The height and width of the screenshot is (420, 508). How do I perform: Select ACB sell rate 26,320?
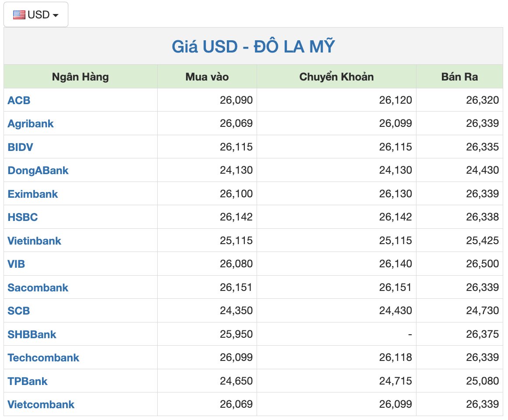[483, 100]
